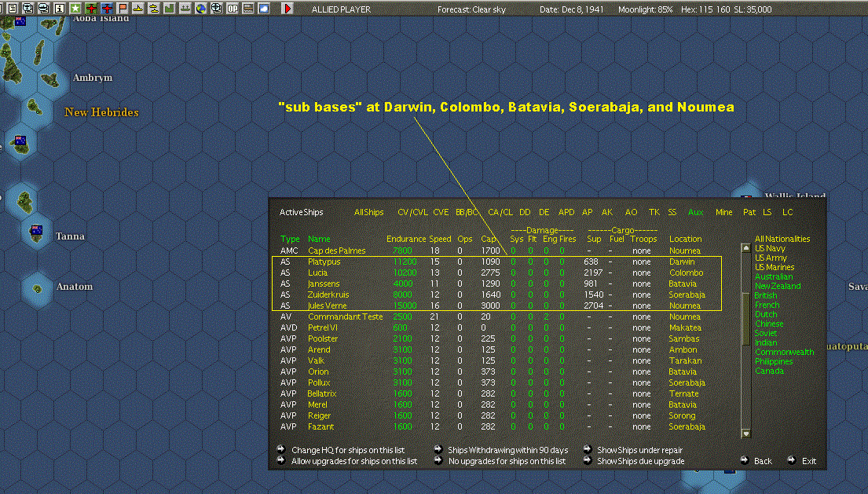Toggle All Nationalities filter

[x=782, y=239]
